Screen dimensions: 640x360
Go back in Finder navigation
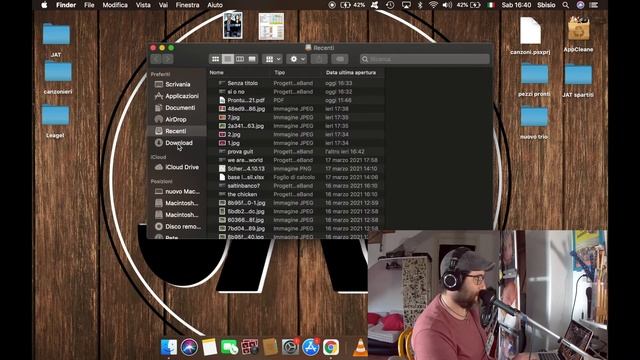click(156, 59)
